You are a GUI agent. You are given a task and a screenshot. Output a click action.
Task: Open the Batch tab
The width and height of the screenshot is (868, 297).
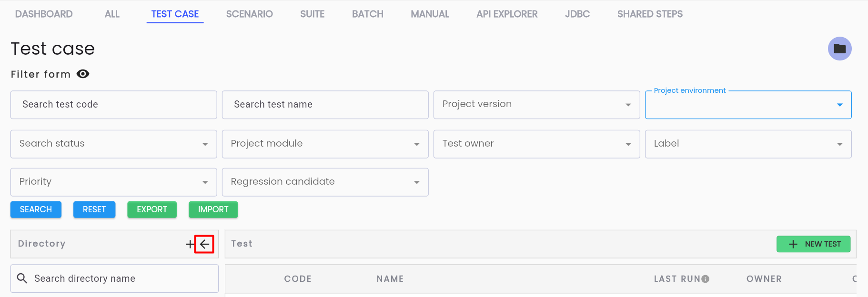click(x=367, y=14)
